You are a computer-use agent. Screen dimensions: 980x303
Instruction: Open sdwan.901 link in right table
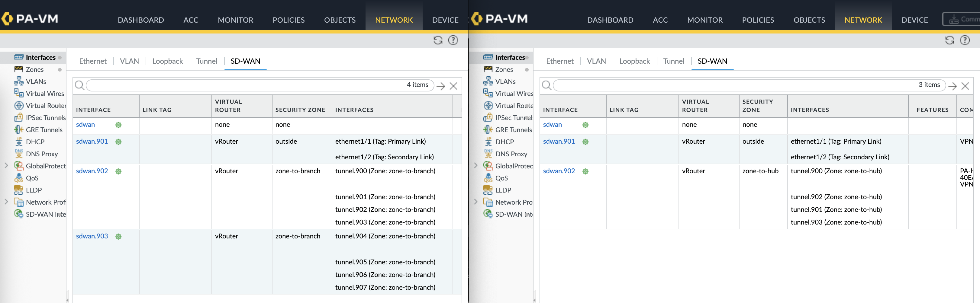(x=559, y=142)
